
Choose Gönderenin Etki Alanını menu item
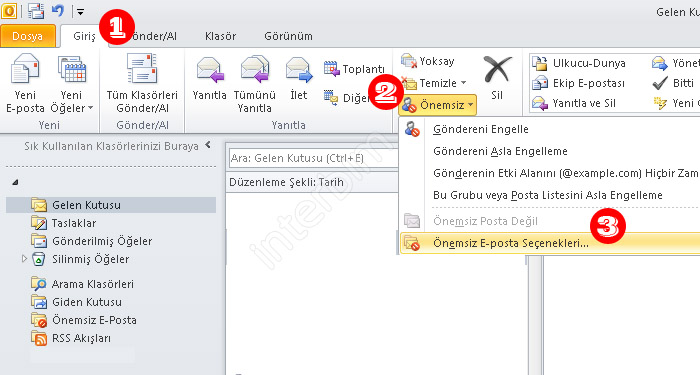pos(550,173)
